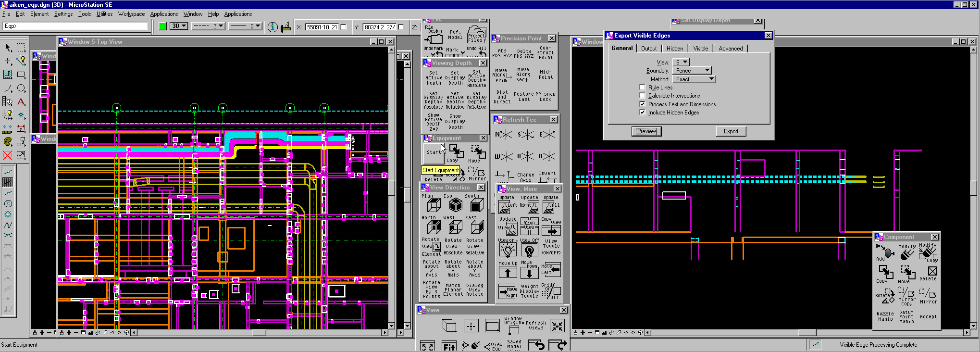Click the Iso view direction cube

point(455,206)
